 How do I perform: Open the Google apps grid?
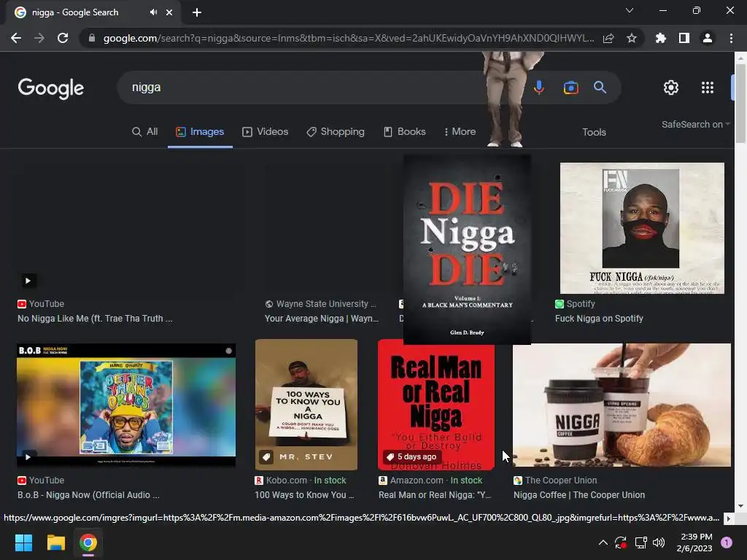click(x=708, y=87)
